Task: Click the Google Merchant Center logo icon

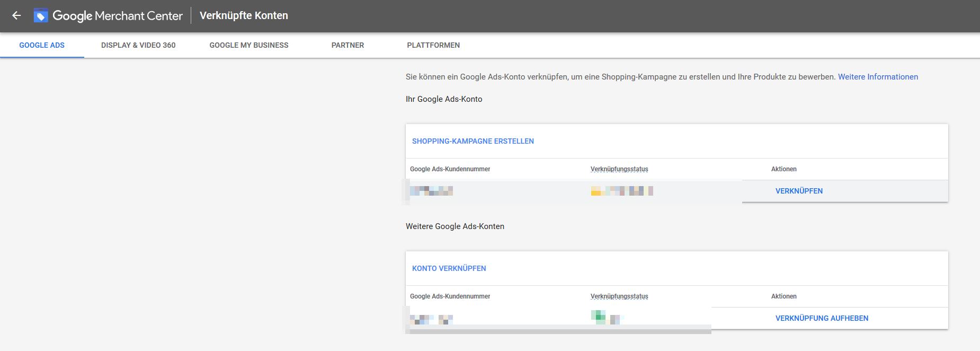Action: pyautogui.click(x=41, y=16)
